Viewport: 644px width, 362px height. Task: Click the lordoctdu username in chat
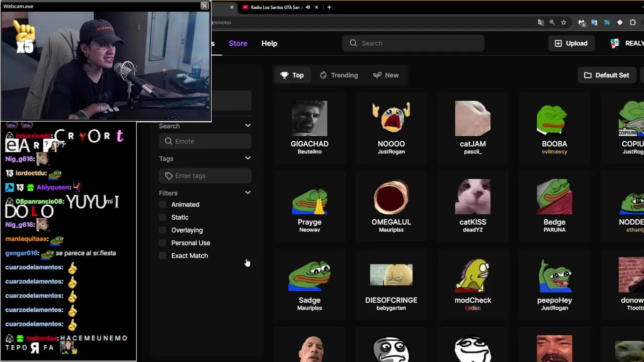point(31,173)
